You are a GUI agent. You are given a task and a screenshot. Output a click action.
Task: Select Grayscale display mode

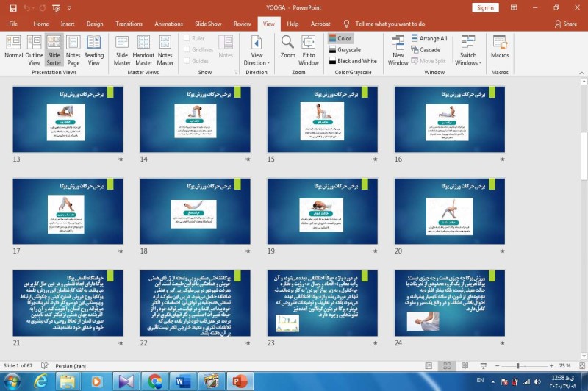point(348,50)
